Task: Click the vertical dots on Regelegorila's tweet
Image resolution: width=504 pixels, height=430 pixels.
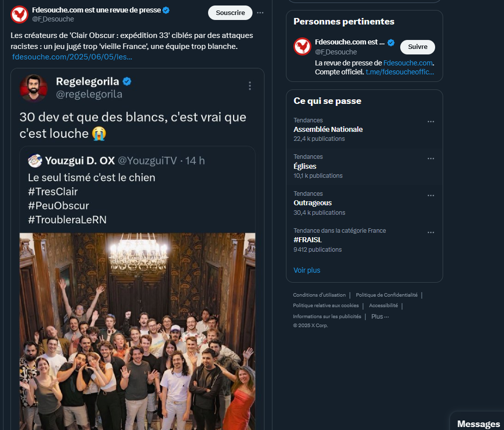Action: 250,86
